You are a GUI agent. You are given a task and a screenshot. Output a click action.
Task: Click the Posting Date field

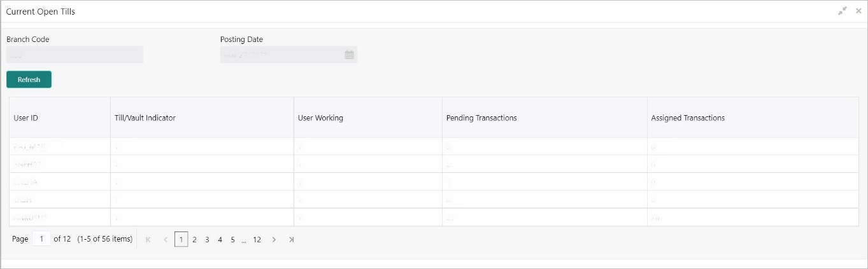tap(280, 55)
